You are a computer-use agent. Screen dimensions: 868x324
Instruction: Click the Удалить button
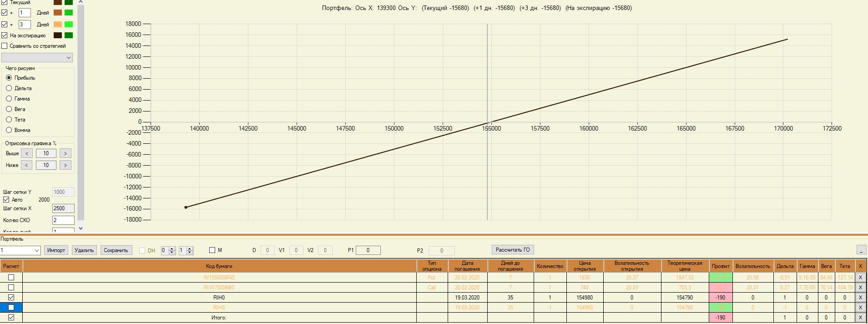pyautogui.click(x=84, y=250)
